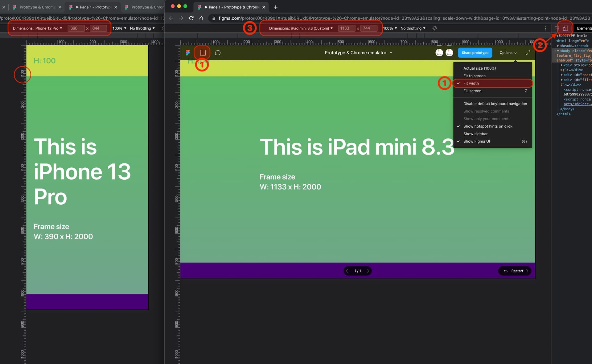Viewport: 592px width, 364px height.
Task: Click the address bar in right browser window
Action: pos(401,18)
